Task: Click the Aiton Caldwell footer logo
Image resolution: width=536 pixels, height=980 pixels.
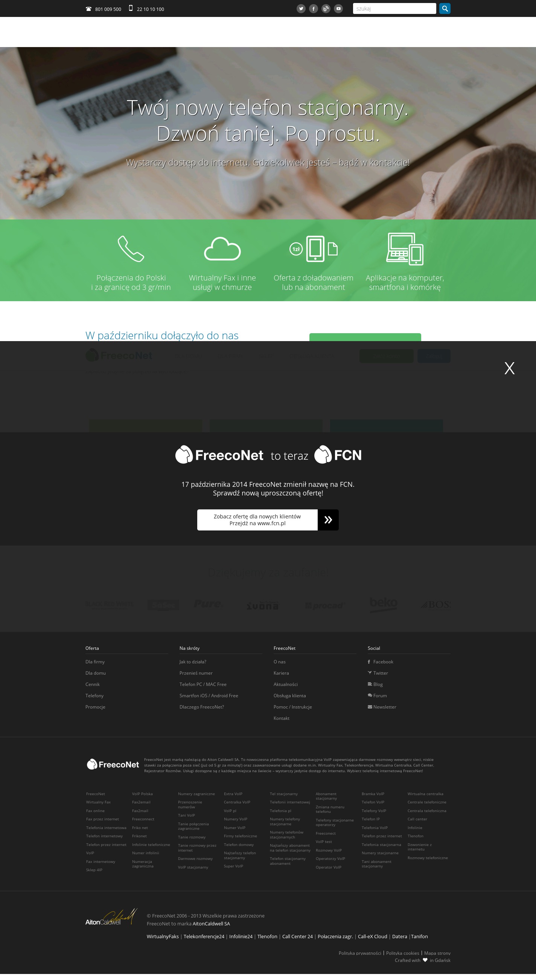Action: 111,918
